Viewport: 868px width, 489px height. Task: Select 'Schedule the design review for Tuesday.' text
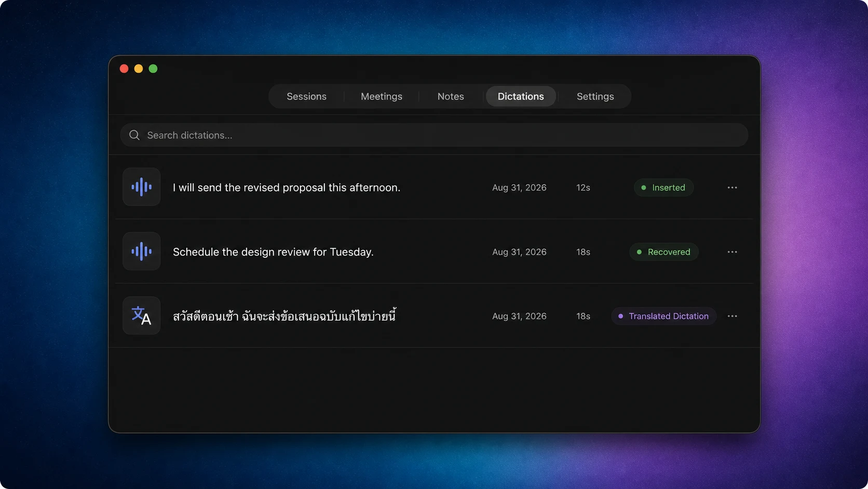[273, 252]
